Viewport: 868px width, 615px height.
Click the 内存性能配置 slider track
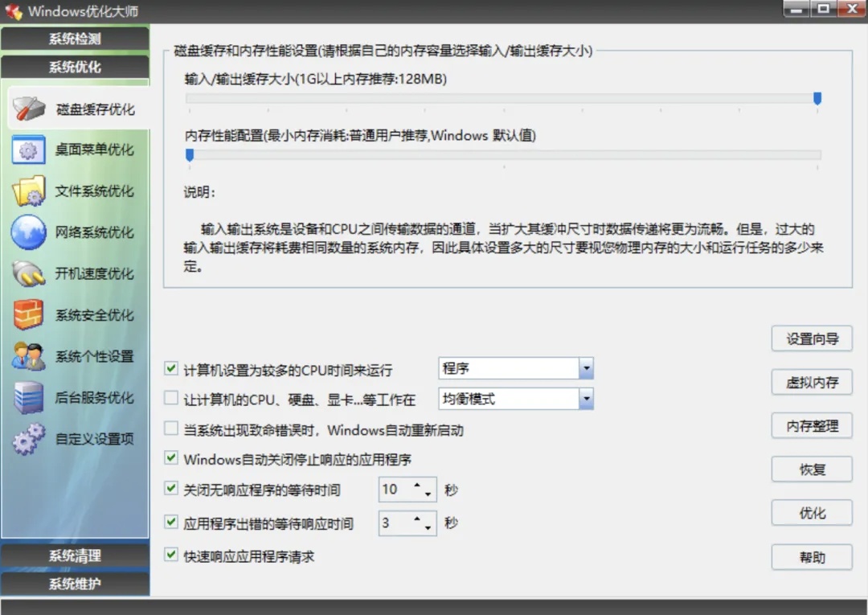click(x=503, y=155)
